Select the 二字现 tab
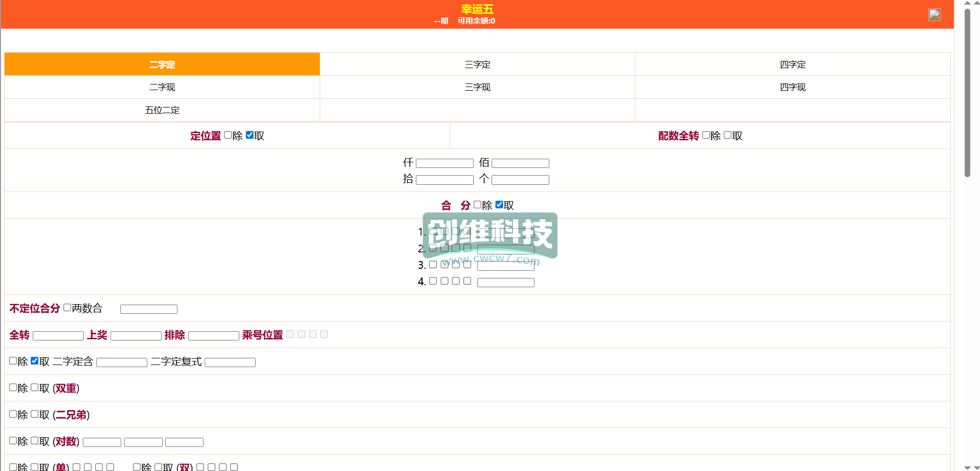This screenshot has width=980, height=471. pyautogui.click(x=162, y=87)
